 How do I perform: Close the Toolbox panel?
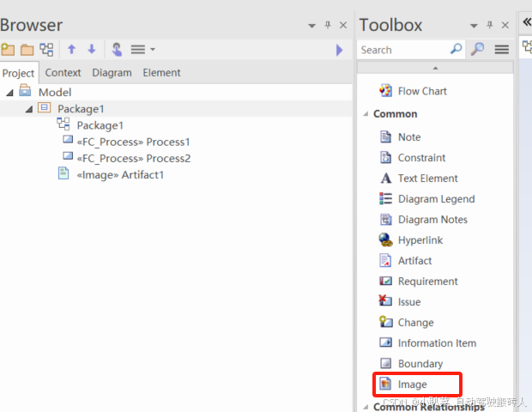point(505,25)
